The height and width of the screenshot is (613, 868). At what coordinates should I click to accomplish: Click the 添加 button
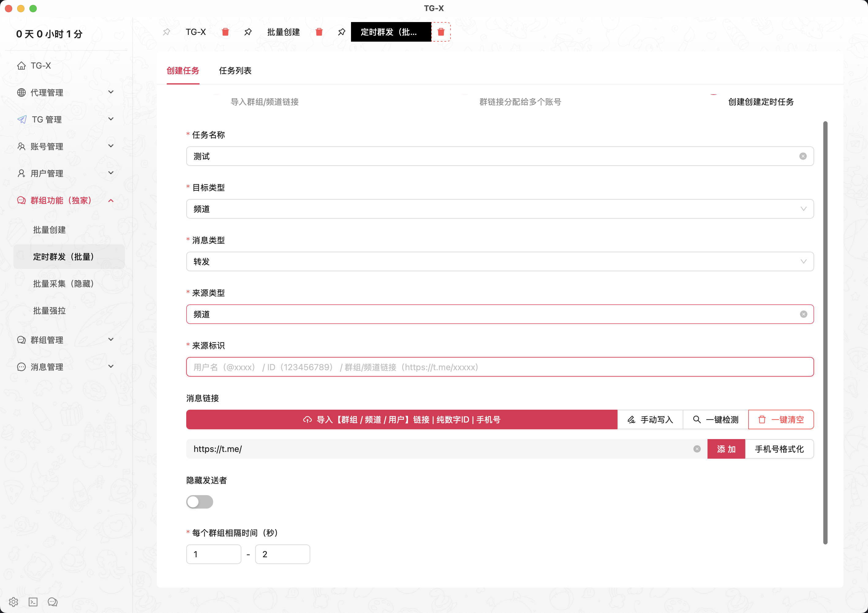(x=726, y=449)
